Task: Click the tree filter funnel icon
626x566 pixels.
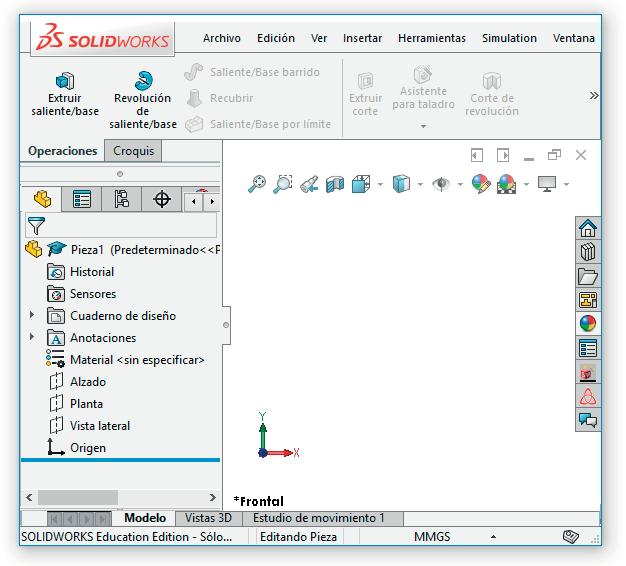Action: pyautogui.click(x=36, y=226)
